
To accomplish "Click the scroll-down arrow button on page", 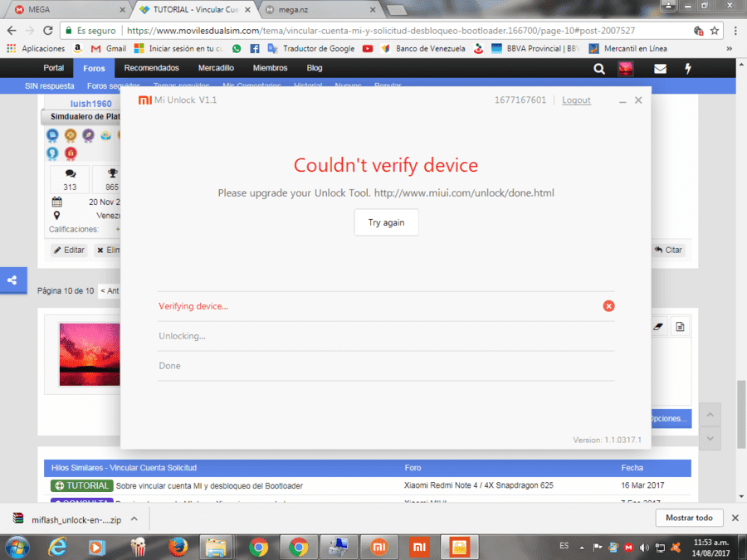I will tap(710, 439).
